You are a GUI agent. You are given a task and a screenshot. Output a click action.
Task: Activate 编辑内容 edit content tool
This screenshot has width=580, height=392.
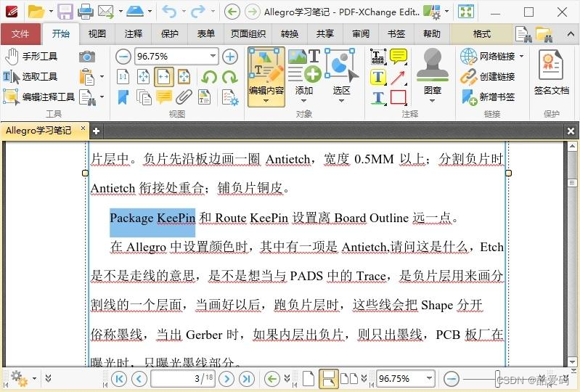point(266,77)
